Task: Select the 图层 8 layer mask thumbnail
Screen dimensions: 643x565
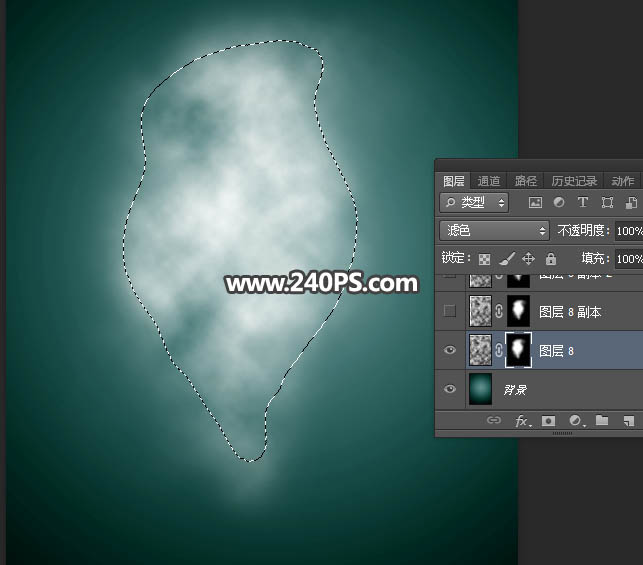Action: (x=518, y=350)
